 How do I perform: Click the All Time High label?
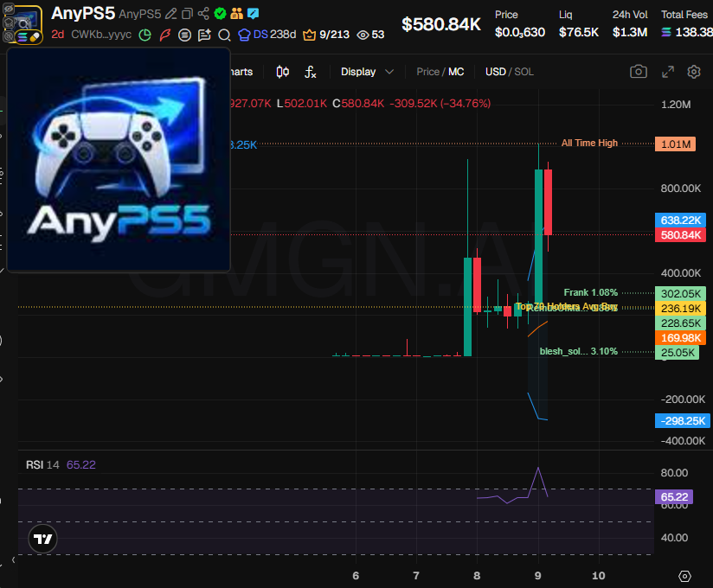589,144
